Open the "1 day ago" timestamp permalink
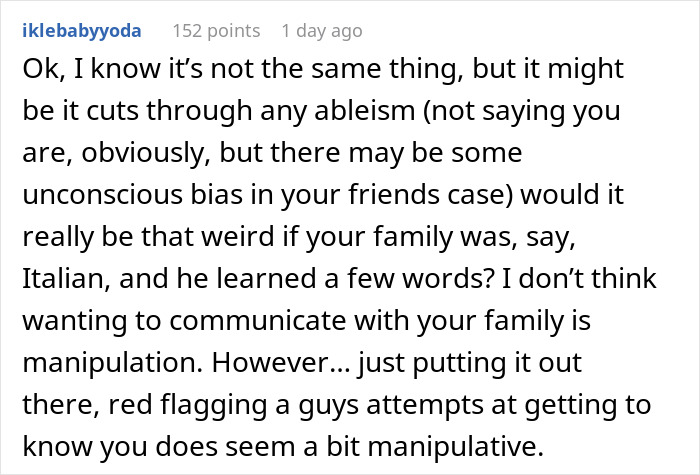The width and height of the screenshot is (700, 475). click(322, 31)
